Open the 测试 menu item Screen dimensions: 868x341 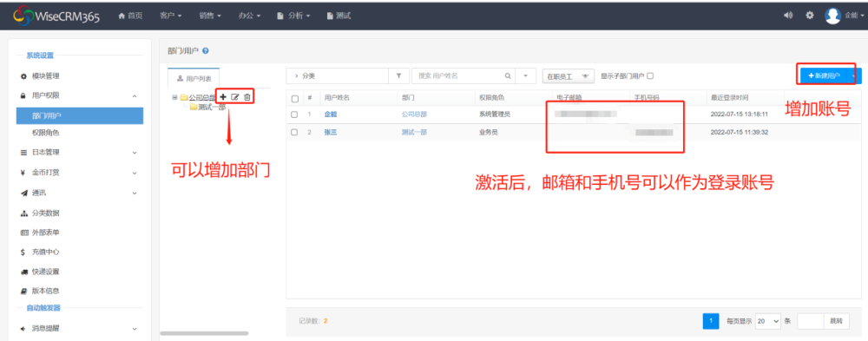[339, 16]
